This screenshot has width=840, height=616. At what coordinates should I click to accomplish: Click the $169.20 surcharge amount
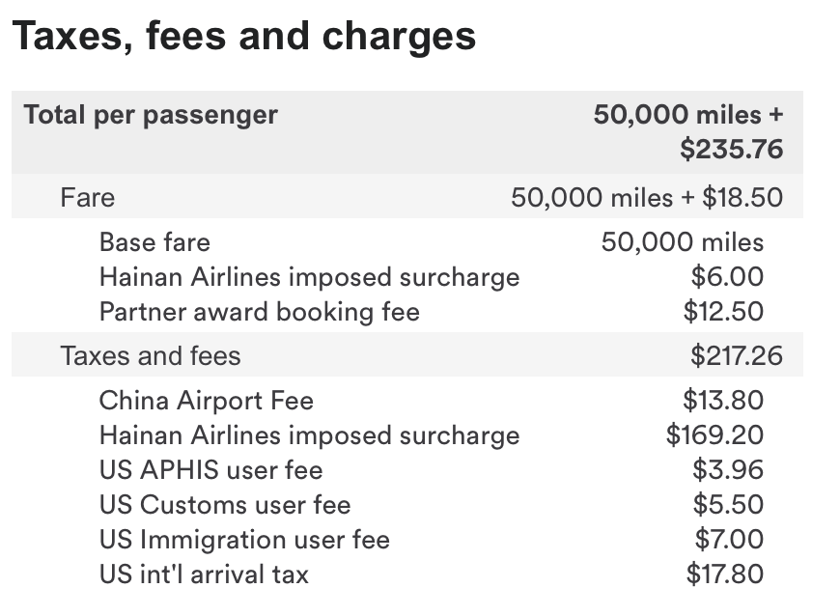coord(714,434)
